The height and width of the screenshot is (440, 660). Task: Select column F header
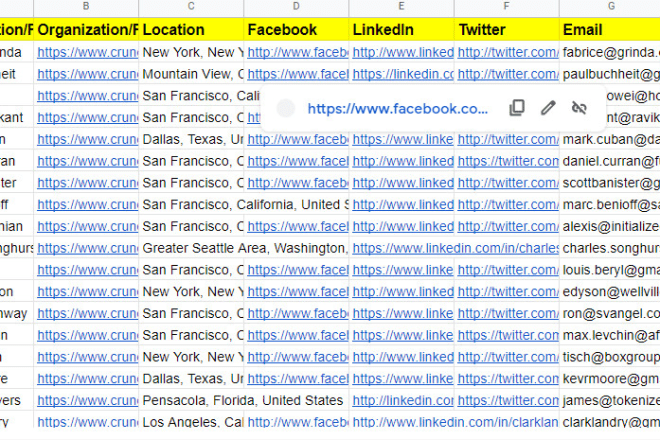tap(507, 6)
